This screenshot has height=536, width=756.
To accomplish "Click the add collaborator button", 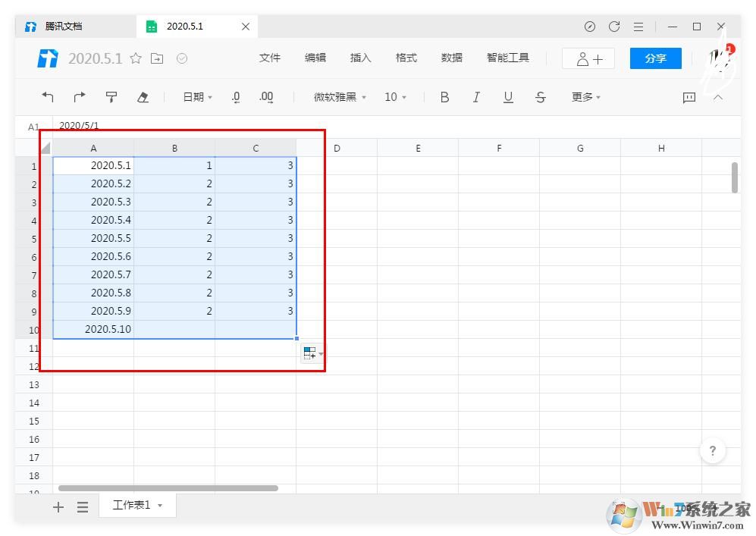I will pos(588,58).
